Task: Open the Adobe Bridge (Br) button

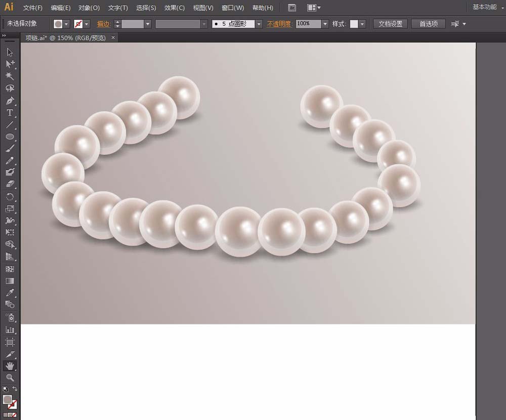Action: click(292, 8)
